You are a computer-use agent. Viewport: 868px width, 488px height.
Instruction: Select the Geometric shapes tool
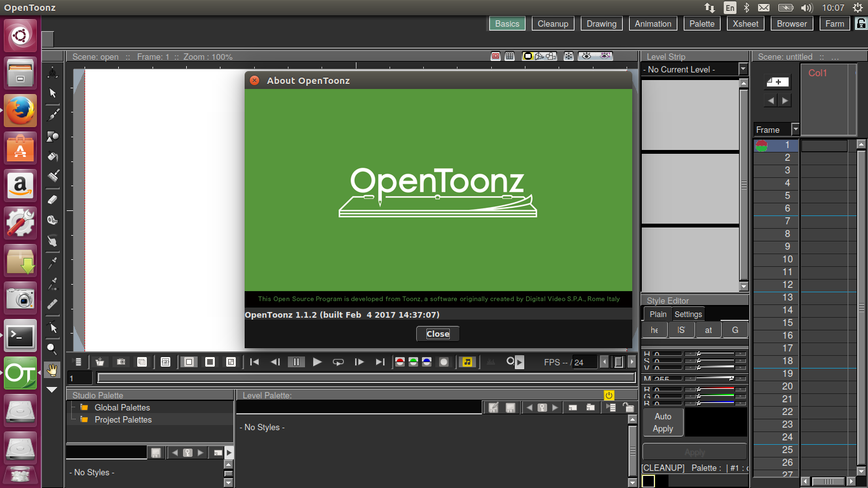tap(53, 135)
